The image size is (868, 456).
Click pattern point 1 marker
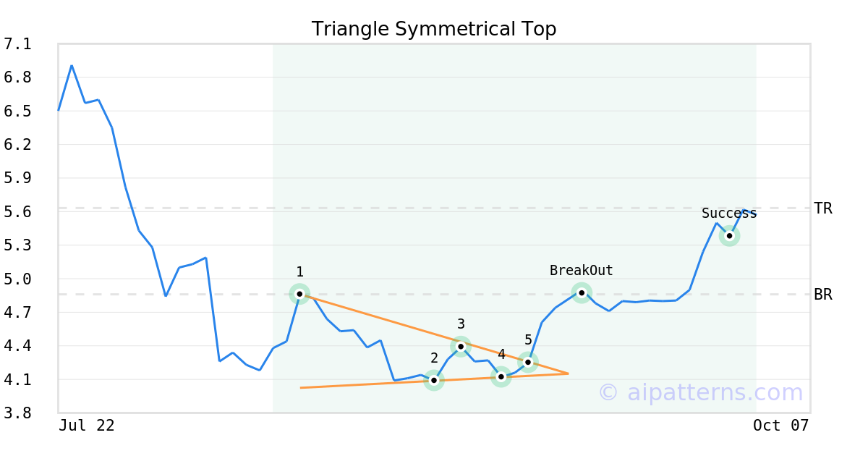coord(299,294)
